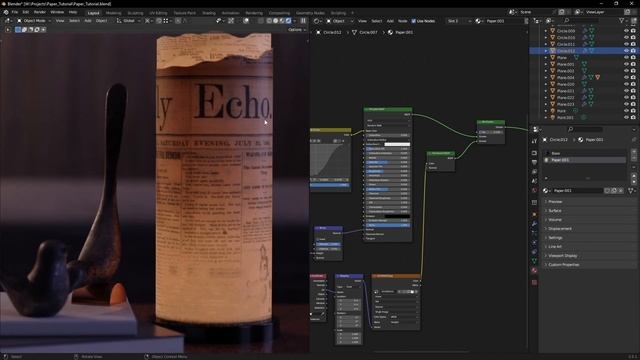The width and height of the screenshot is (640, 360).
Task: Toggle render camera icon for Plane.022
Action: 633,98
